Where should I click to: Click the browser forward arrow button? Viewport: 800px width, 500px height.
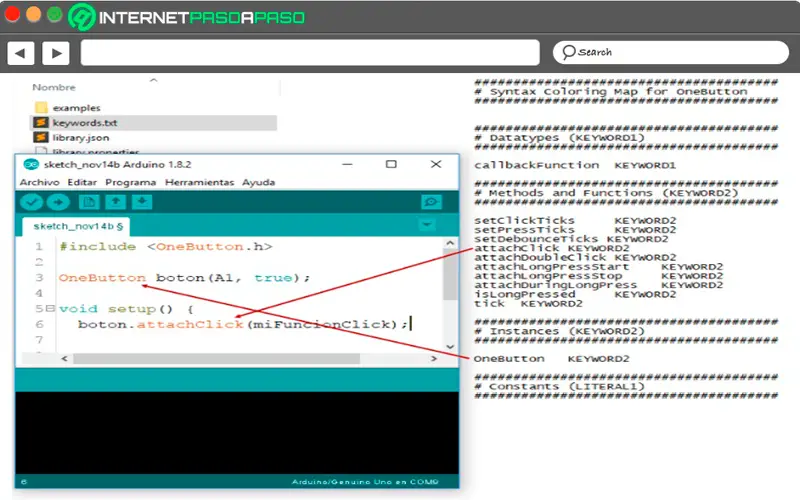click(56, 53)
